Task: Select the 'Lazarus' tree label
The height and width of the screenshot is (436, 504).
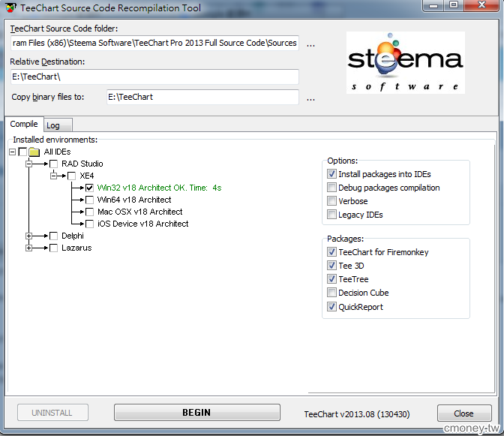Action: [x=76, y=248]
